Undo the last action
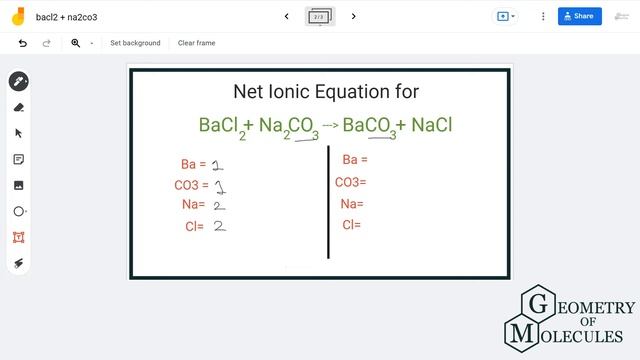Image resolution: width=640 pixels, height=360 pixels. pyautogui.click(x=23, y=43)
